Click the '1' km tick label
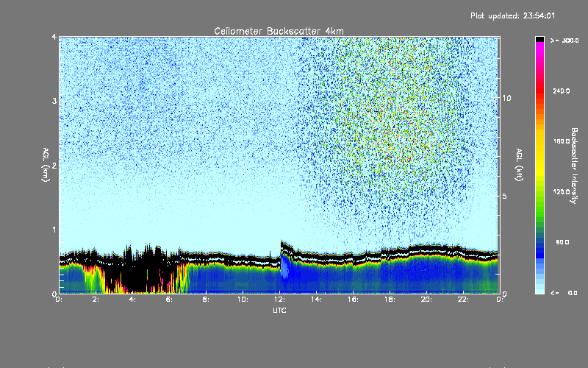Screen dimensions: 588x368 (x=54, y=230)
